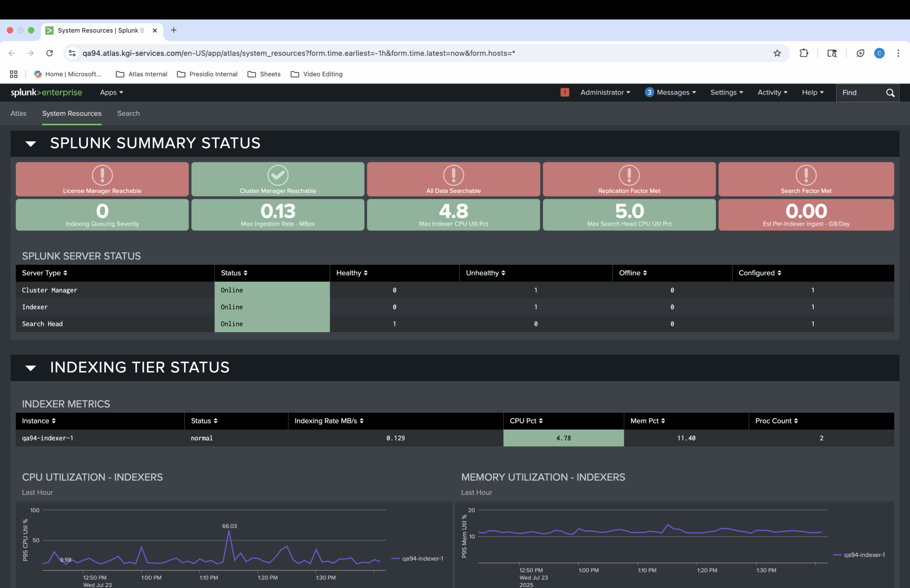Click the All Data Searchable alert icon
This screenshot has height=588, width=910.
[x=453, y=175]
